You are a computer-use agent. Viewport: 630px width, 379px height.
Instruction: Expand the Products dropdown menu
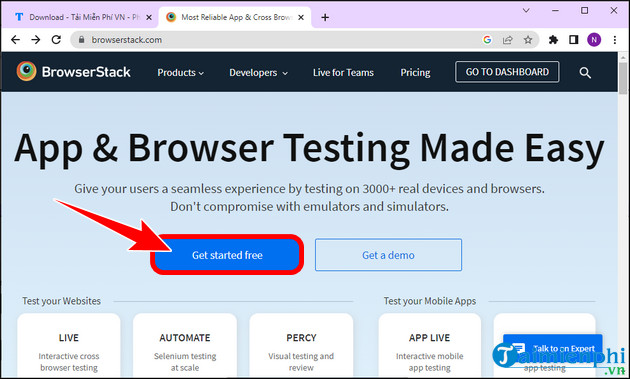pos(181,73)
